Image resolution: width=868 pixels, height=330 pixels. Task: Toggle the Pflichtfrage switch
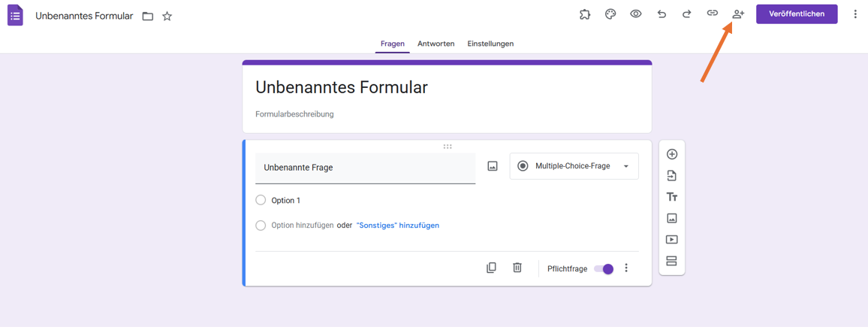tap(604, 268)
